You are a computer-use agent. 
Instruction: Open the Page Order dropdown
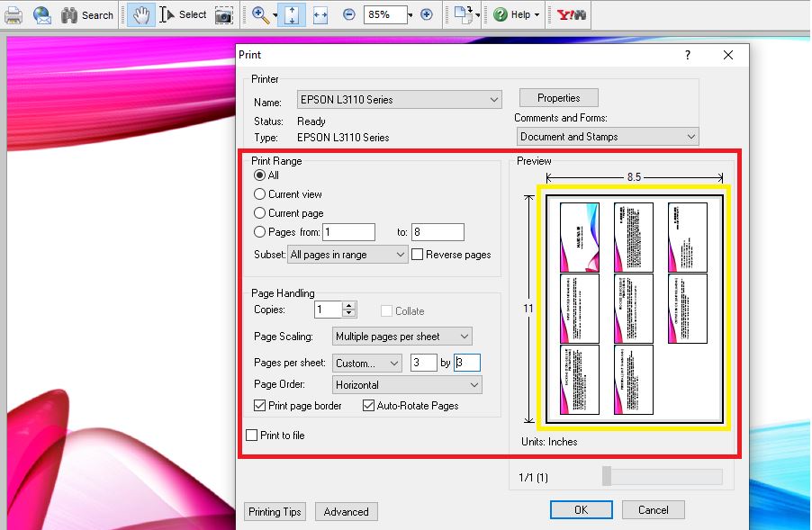pyautogui.click(x=407, y=385)
